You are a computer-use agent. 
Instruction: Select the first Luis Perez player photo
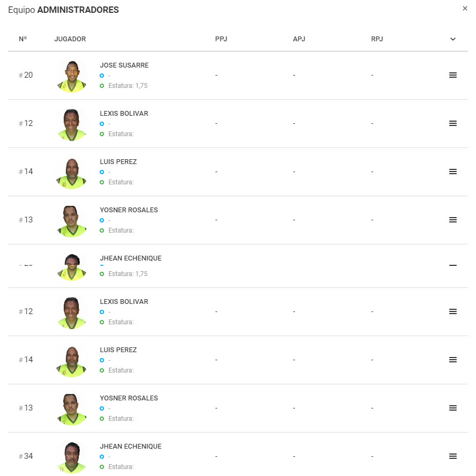(x=72, y=173)
